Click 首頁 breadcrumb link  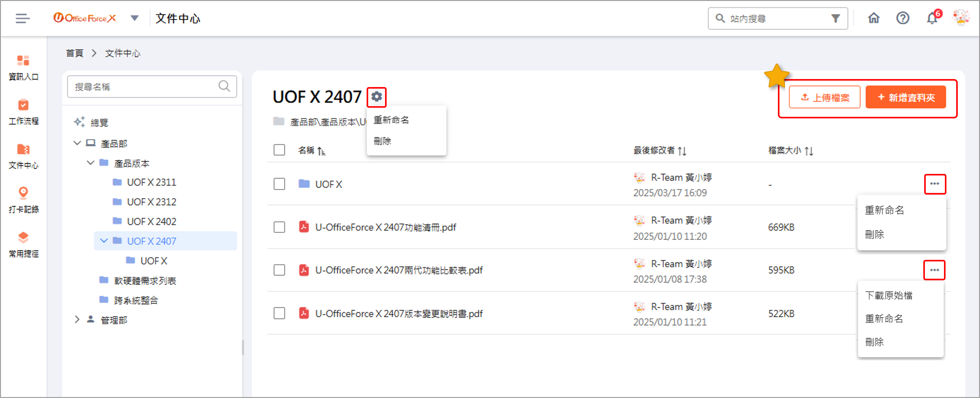point(74,53)
